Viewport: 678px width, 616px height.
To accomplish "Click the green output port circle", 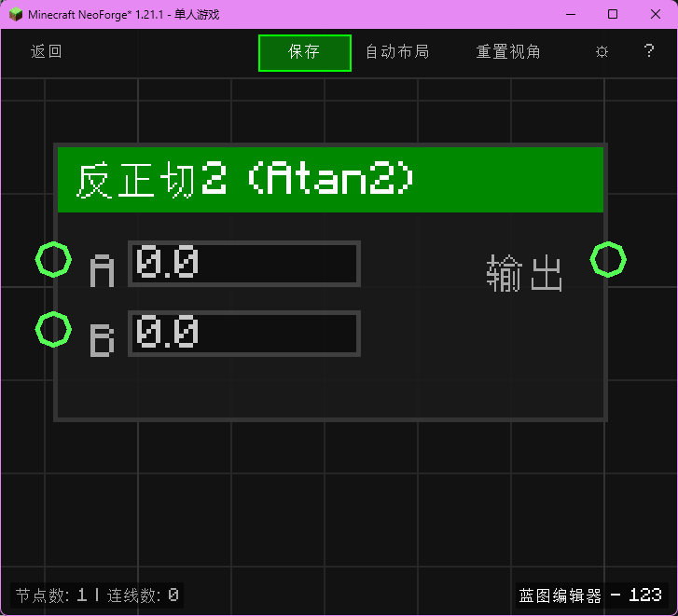I will (x=608, y=259).
